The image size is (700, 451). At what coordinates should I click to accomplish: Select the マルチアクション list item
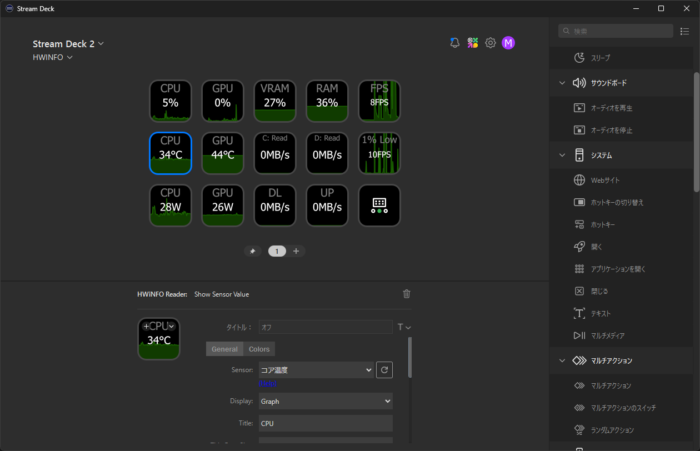[x=621, y=385]
